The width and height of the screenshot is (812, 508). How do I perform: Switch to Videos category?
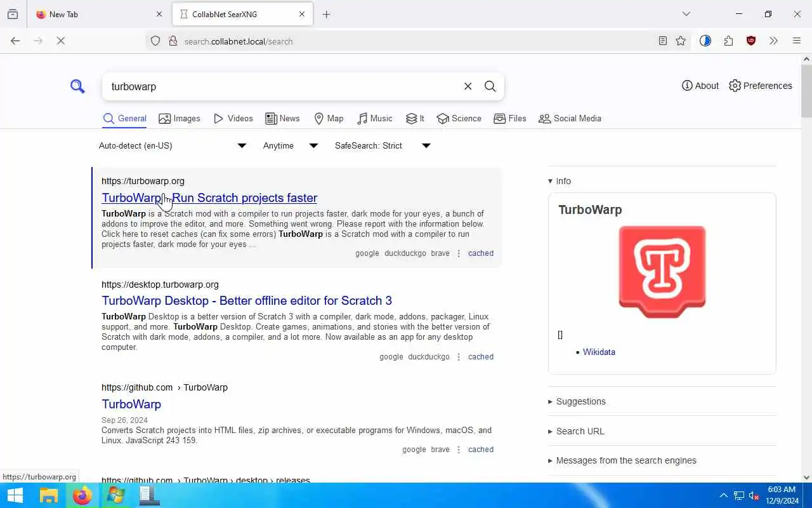point(233,119)
